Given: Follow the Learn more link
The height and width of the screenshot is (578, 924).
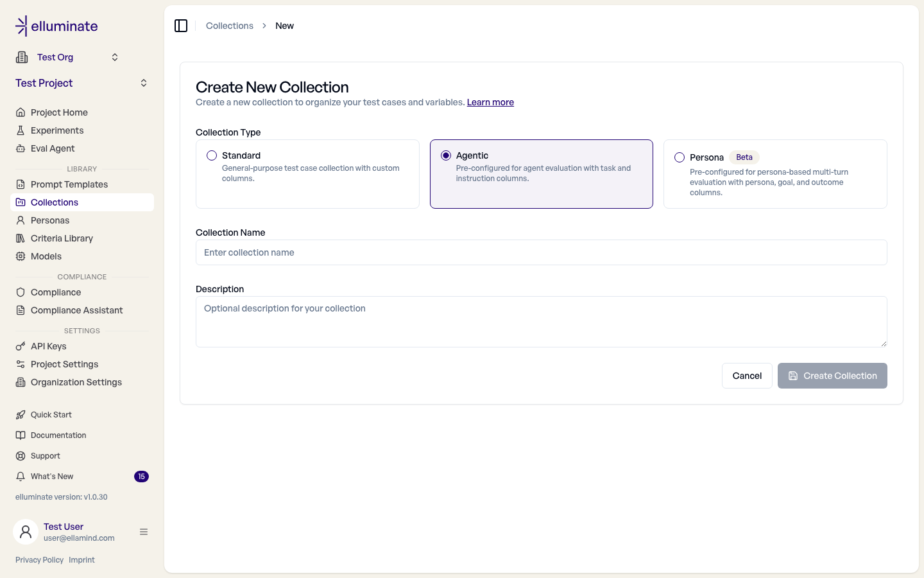Looking at the screenshot, I should click(x=490, y=102).
